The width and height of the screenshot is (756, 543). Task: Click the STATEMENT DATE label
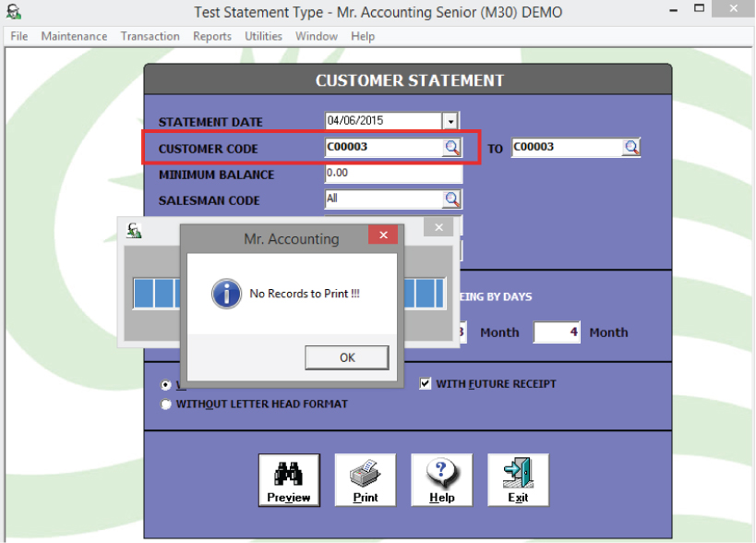(x=210, y=122)
